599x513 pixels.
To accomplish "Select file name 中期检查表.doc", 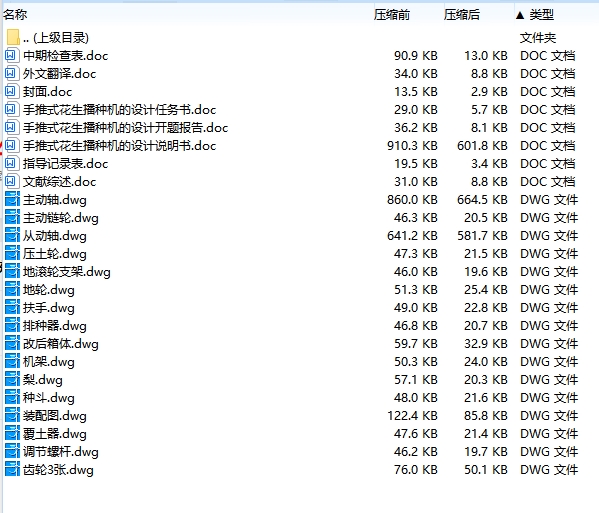I will coord(65,56).
